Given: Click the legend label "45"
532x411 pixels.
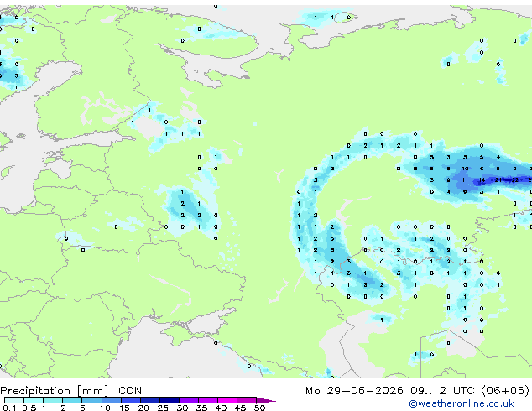Looking at the screenshot, I should coord(240,408).
